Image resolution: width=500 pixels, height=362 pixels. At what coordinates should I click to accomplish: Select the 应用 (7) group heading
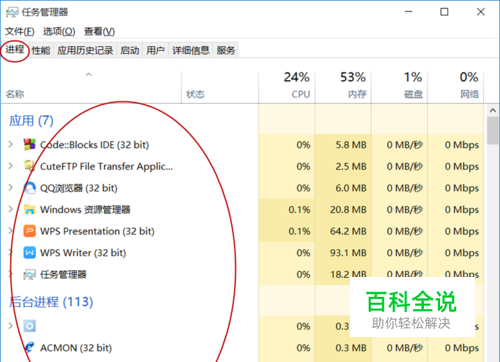(31, 121)
